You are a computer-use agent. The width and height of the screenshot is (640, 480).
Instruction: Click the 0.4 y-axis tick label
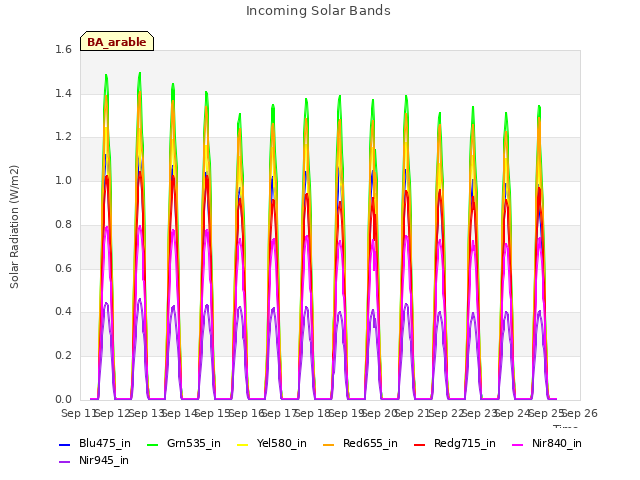[x=63, y=312]
